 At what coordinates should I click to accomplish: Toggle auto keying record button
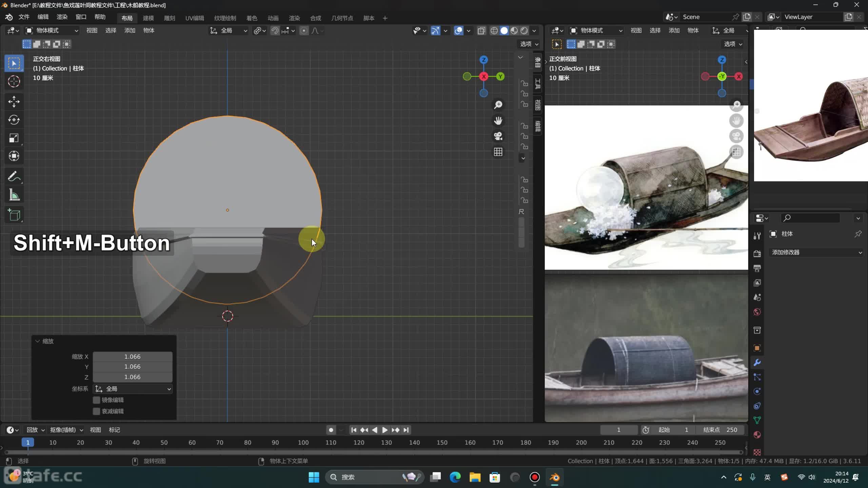[331, 430]
